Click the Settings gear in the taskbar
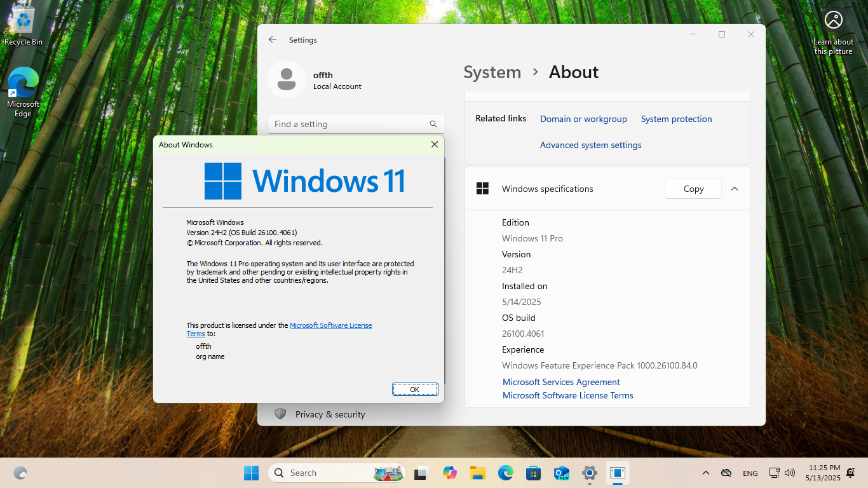 tap(590, 473)
